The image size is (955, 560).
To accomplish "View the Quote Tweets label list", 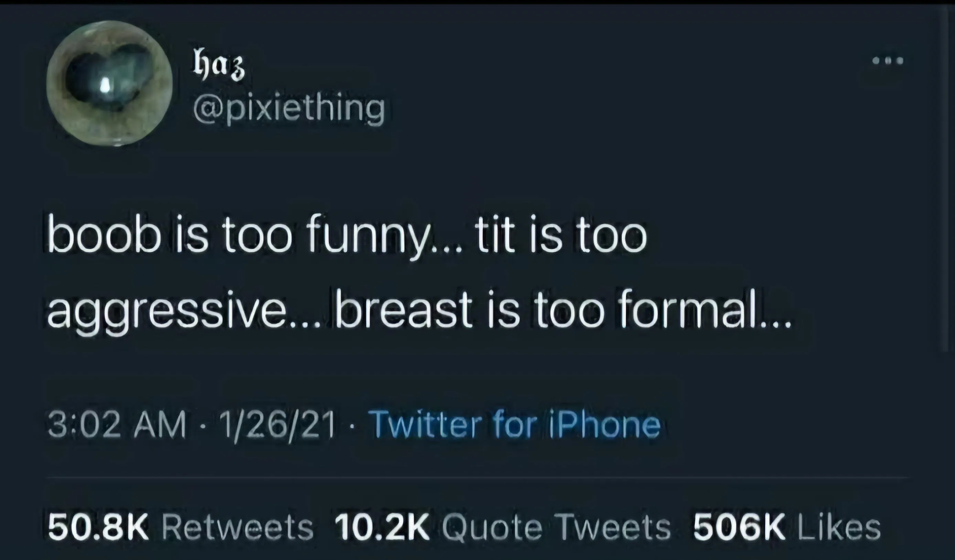I will [x=556, y=528].
